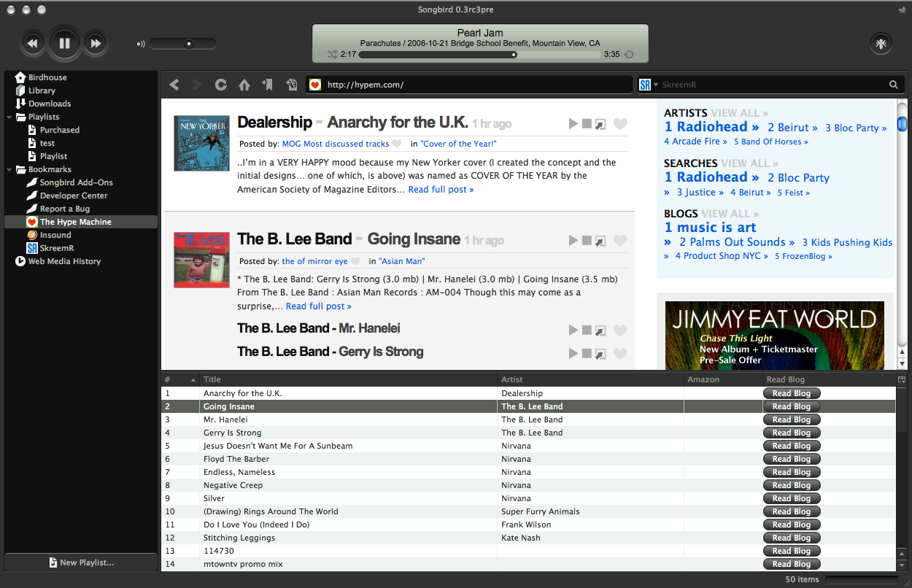The width and height of the screenshot is (912, 588).
Task: Open the Radiohead artist link under ARTISTS
Action: click(711, 127)
